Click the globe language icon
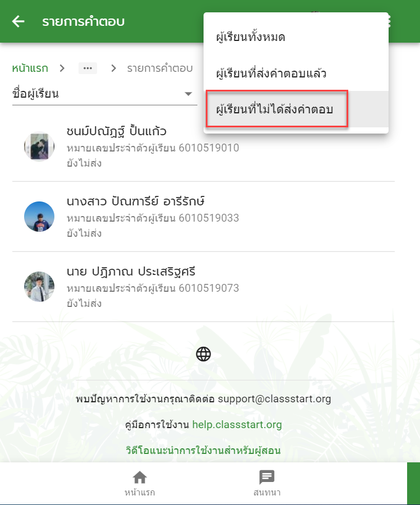This screenshot has width=420, height=505. (x=204, y=354)
